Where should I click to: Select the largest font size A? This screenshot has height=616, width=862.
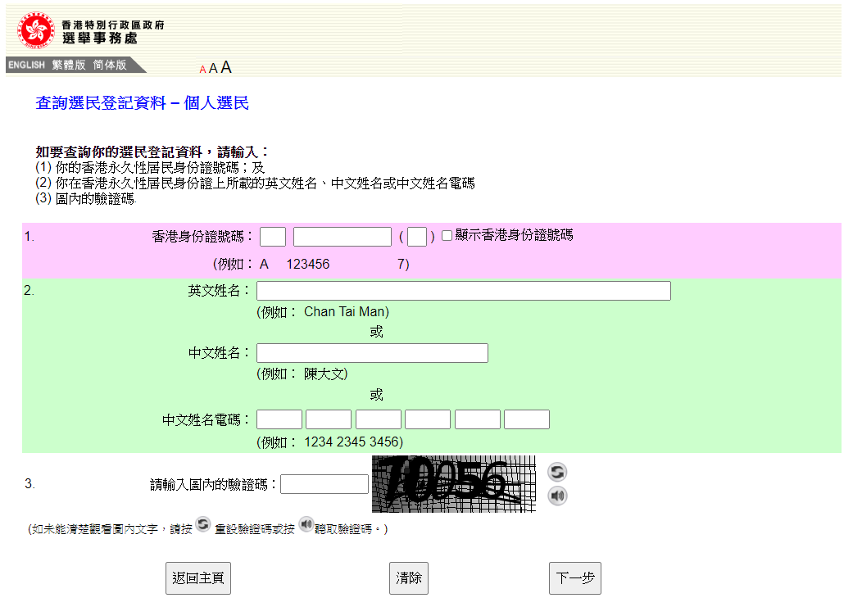[226, 68]
